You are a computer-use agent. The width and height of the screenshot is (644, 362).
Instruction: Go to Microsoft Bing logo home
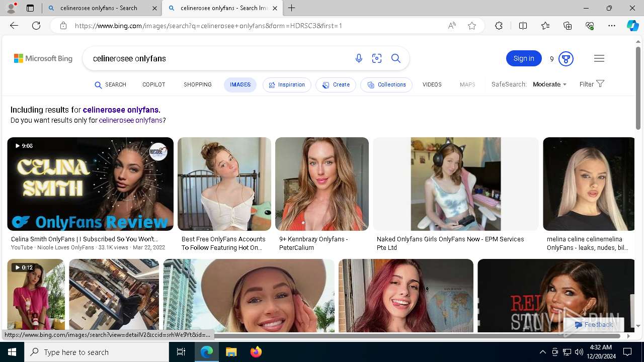point(43,58)
